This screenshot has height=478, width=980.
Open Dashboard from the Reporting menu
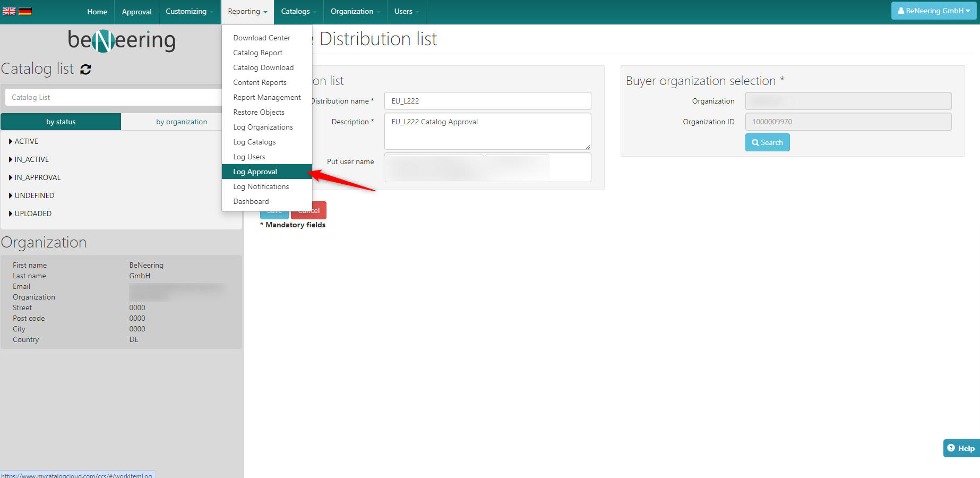point(251,201)
